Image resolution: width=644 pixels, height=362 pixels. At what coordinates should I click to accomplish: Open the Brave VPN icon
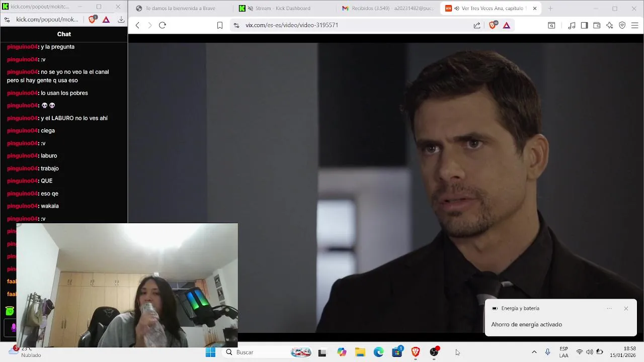pyautogui.click(x=622, y=25)
